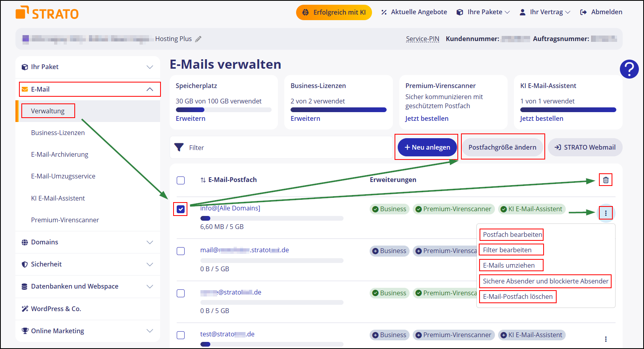The height and width of the screenshot is (349, 644).
Task: Click Erweiterungen column header
Action: pos(393,180)
